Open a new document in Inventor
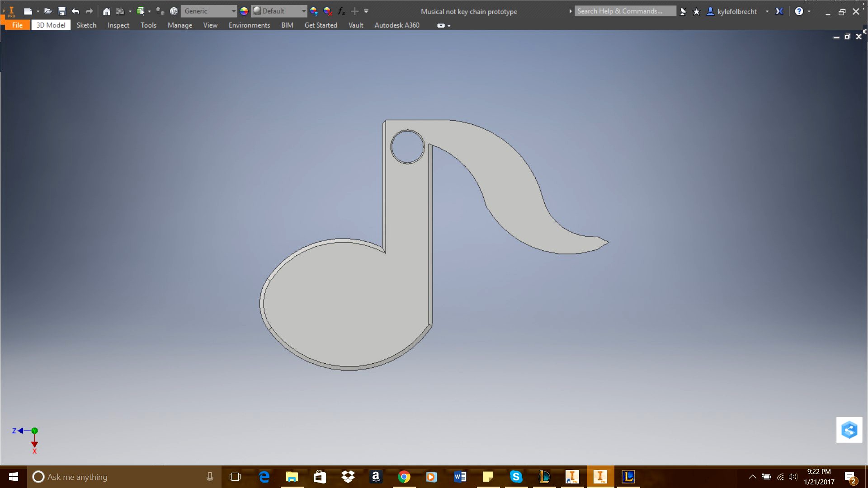The image size is (868, 488). [x=29, y=11]
